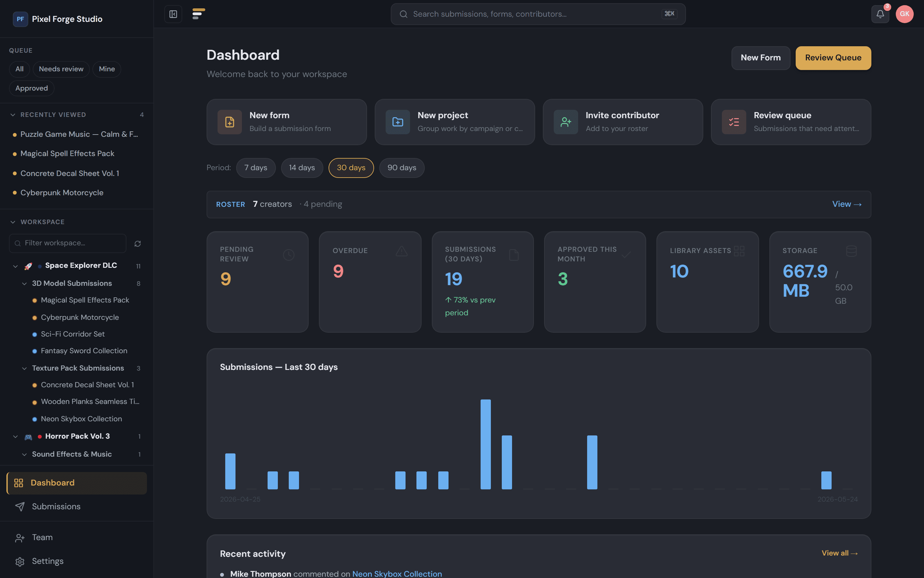
Task: Click the search magnifier icon in top bar
Action: [x=403, y=14]
